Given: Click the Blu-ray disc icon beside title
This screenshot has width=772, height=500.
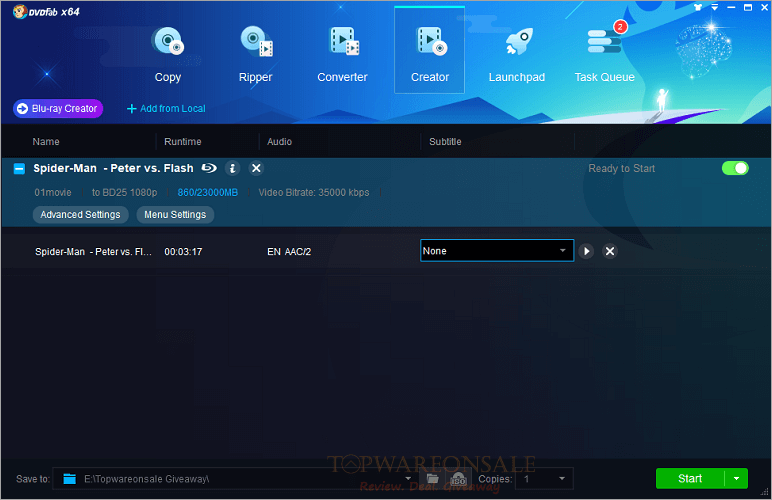Looking at the screenshot, I should 209,168.
